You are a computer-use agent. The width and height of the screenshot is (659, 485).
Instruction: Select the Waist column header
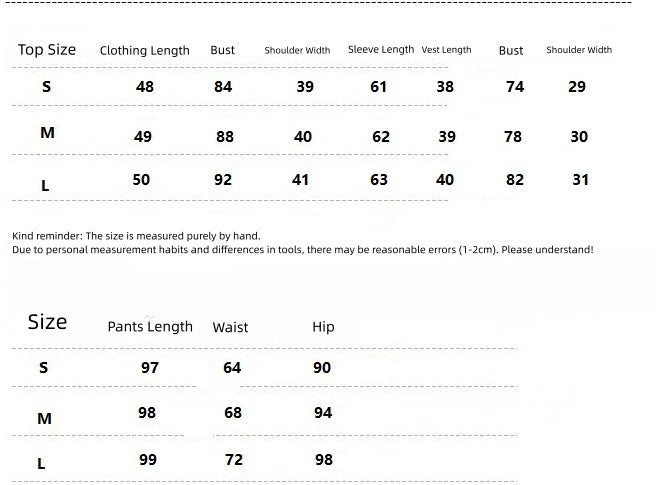(230, 327)
